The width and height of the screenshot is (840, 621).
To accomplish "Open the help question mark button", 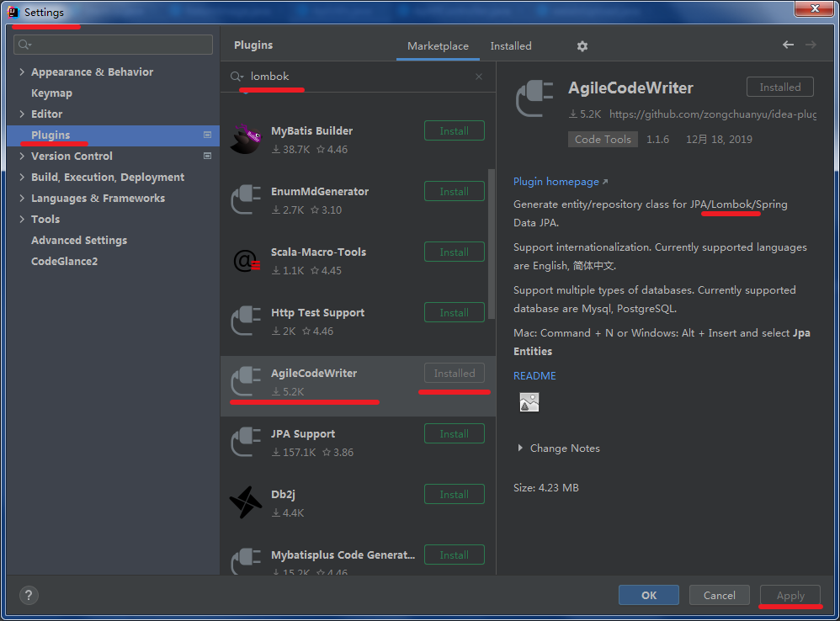I will 29,595.
